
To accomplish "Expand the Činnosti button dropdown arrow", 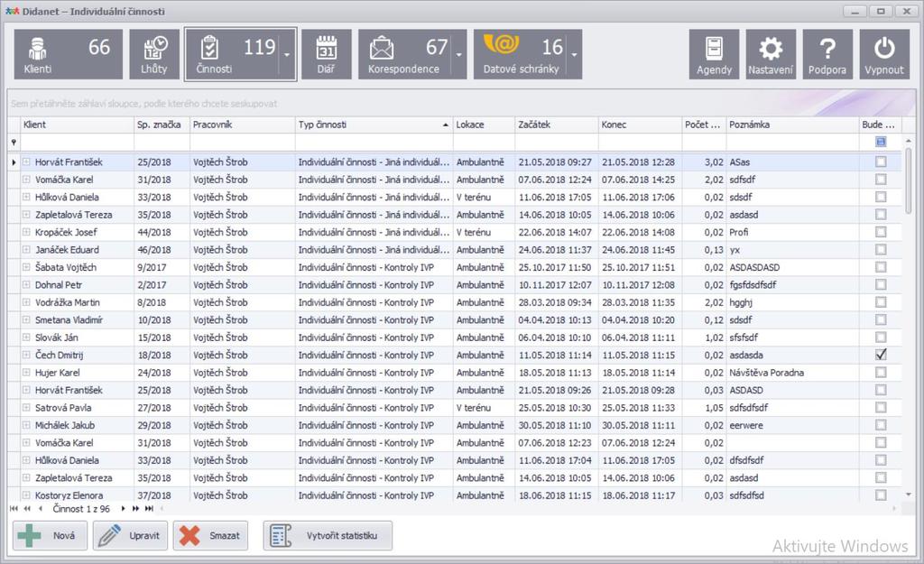I will tap(287, 54).
